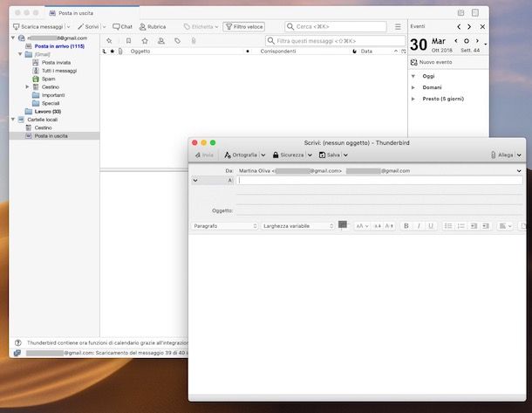Filter unread messages with bookmark icon
Viewport: 532px width, 413px height.
128,41
